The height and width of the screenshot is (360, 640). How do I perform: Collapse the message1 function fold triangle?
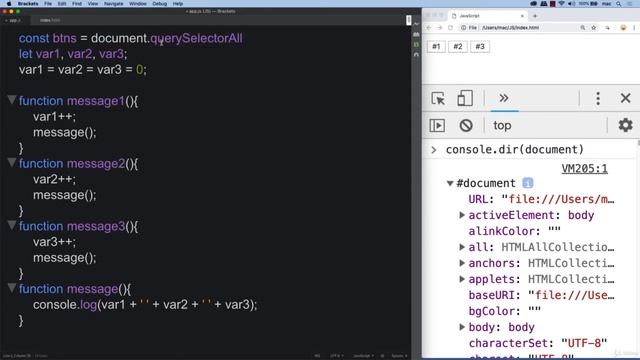pos(12,100)
